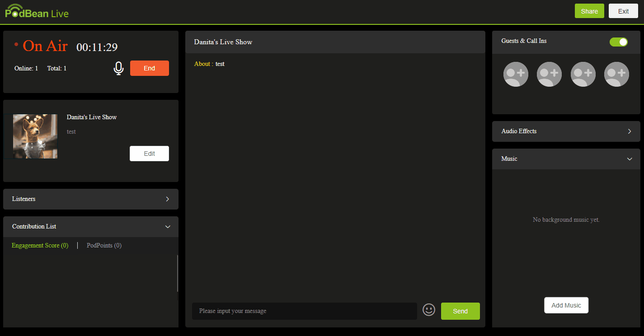Collapse the Contribution List panel
The width and height of the screenshot is (644, 336).
pyautogui.click(x=167, y=227)
